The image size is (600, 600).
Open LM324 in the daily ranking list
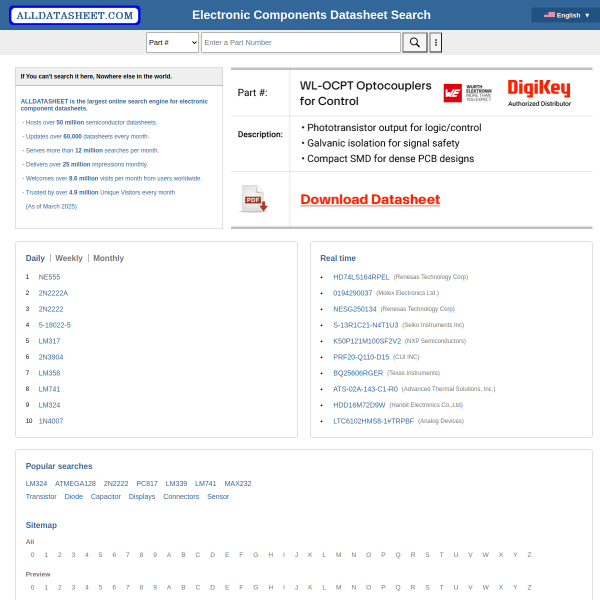[x=49, y=405]
